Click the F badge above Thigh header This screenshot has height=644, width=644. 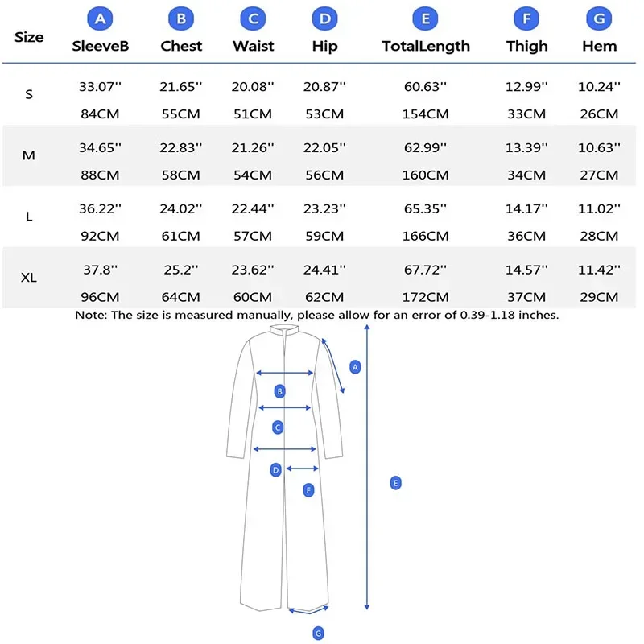pyautogui.click(x=526, y=19)
